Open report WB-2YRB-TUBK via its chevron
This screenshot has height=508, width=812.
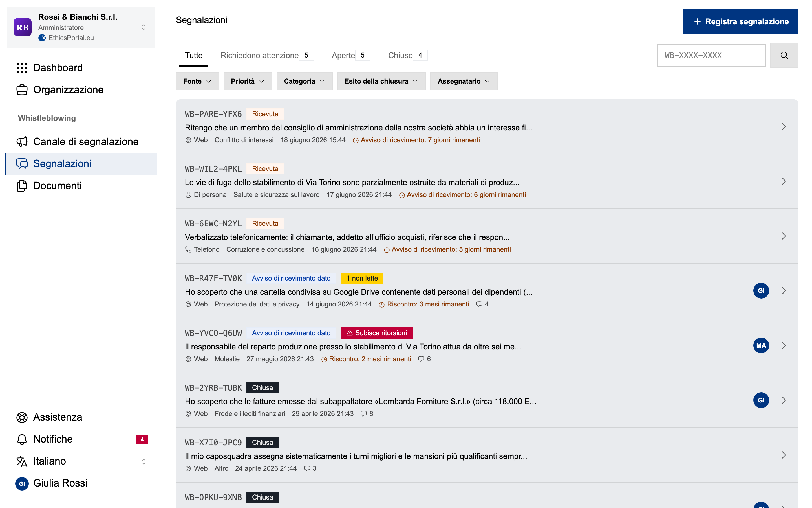coord(784,400)
